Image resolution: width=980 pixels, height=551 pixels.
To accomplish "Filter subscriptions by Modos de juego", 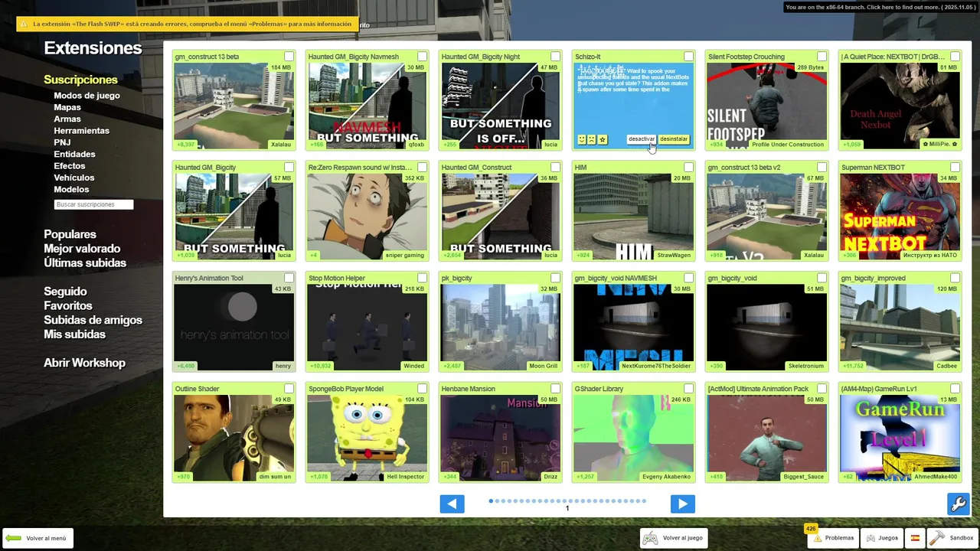I will [87, 96].
